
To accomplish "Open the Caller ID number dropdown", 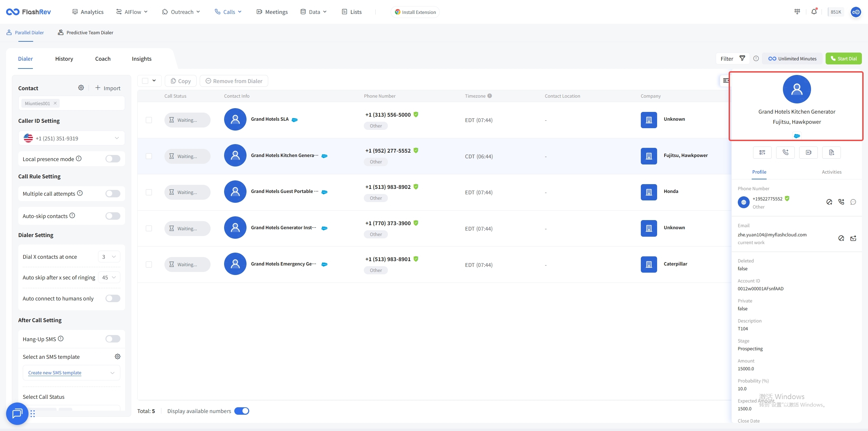I will pyautogui.click(x=72, y=138).
